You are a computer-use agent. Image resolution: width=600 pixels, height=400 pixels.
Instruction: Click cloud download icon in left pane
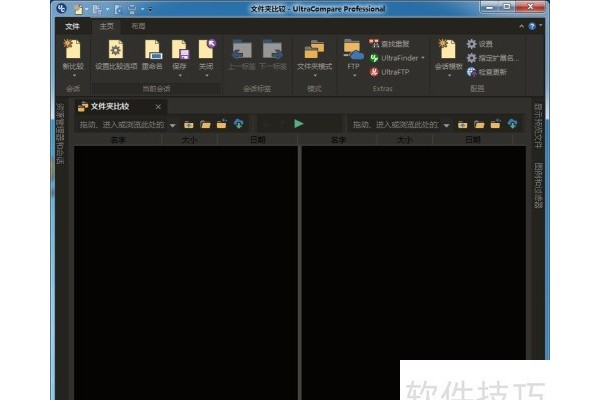coord(238,124)
